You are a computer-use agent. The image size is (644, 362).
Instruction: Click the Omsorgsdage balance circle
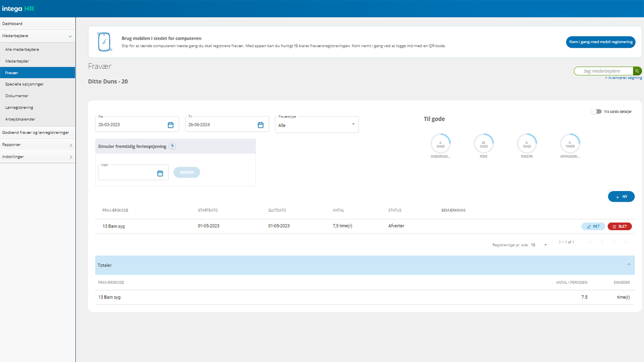[440, 144]
